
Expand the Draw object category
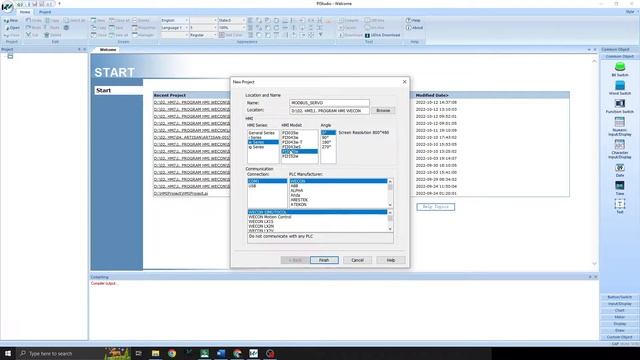[619, 330]
